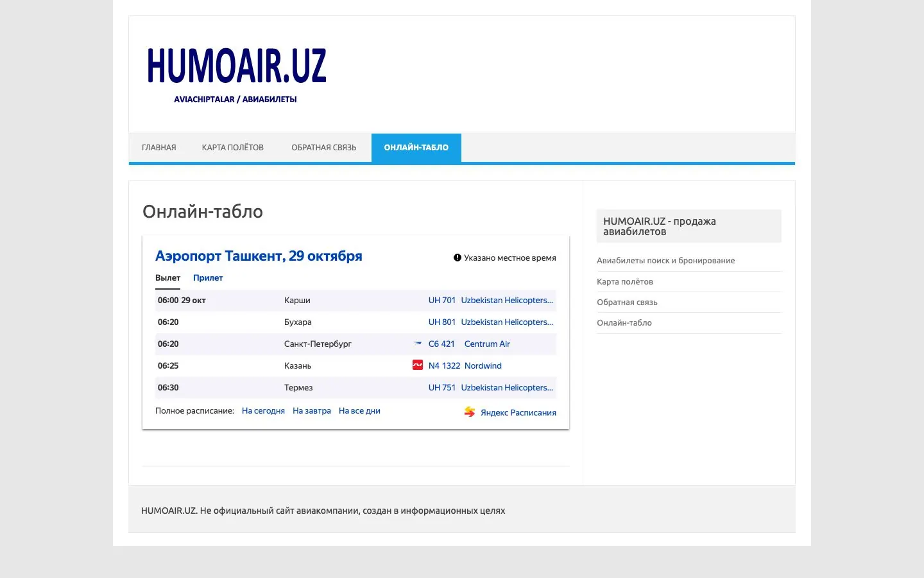Screen dimensions: 924x578
Task: Open the Яндекс Расписания link
Action: (x=518, y=412)
